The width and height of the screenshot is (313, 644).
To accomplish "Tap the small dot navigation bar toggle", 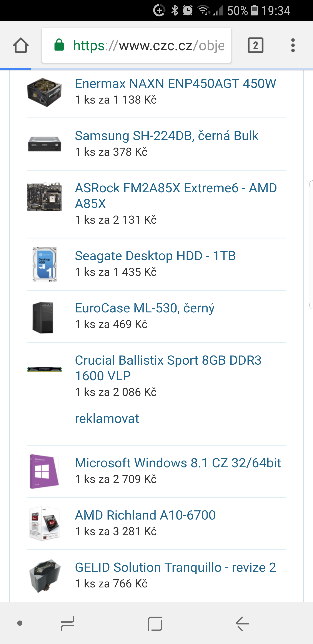I will pyautogui.click(x=20, y=623).
